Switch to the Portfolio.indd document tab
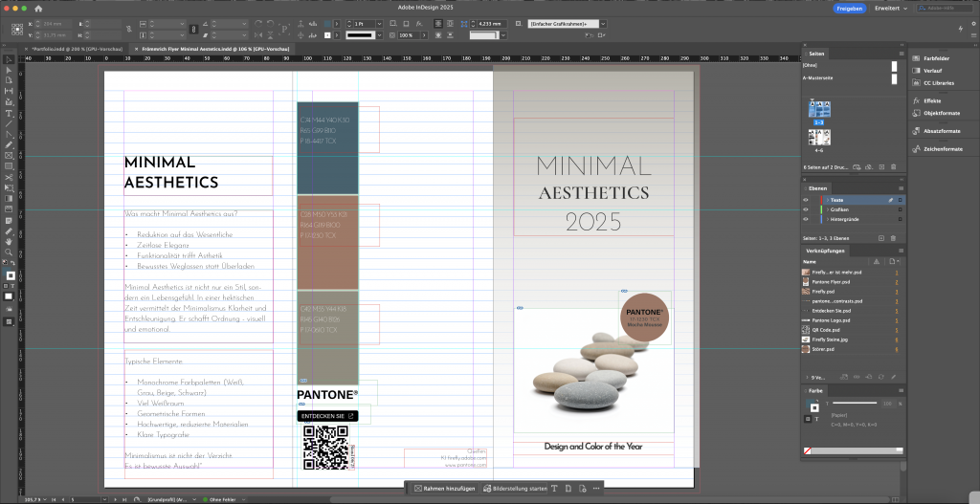Image resolution: width=980 pixels, height=504 pixels. pos(78,48)
